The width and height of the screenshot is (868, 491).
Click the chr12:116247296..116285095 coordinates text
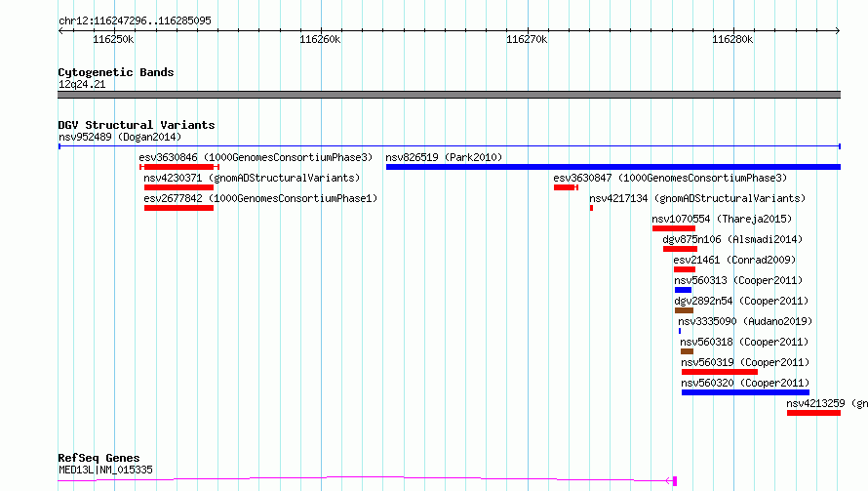135,21
